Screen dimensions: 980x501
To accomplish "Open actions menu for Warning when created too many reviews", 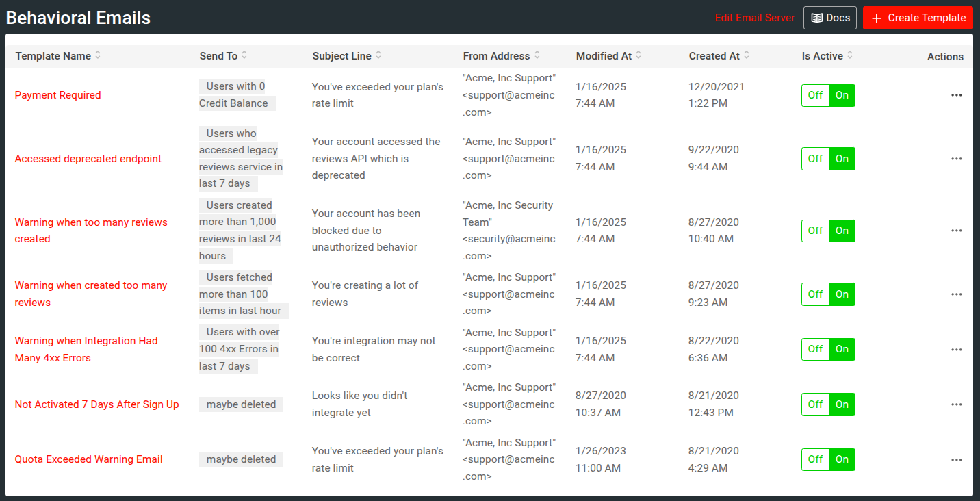I will [956, 294].
